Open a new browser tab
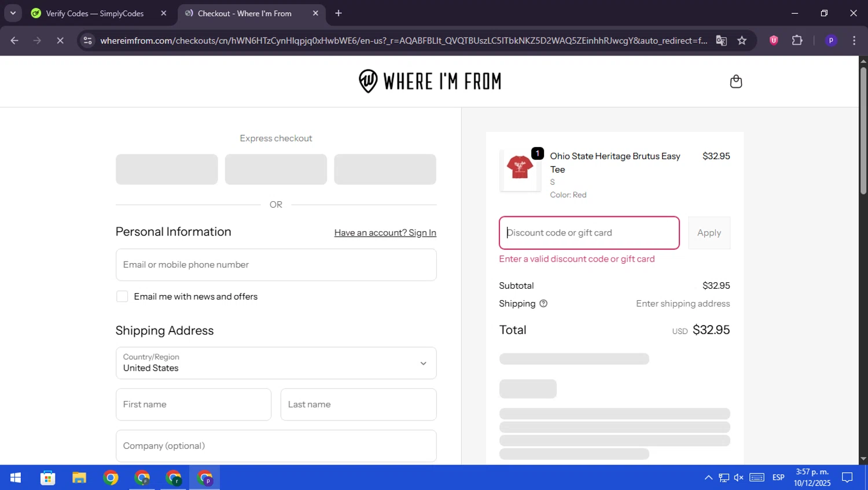This screenshot has width=868, height=490. pos(339,13)
